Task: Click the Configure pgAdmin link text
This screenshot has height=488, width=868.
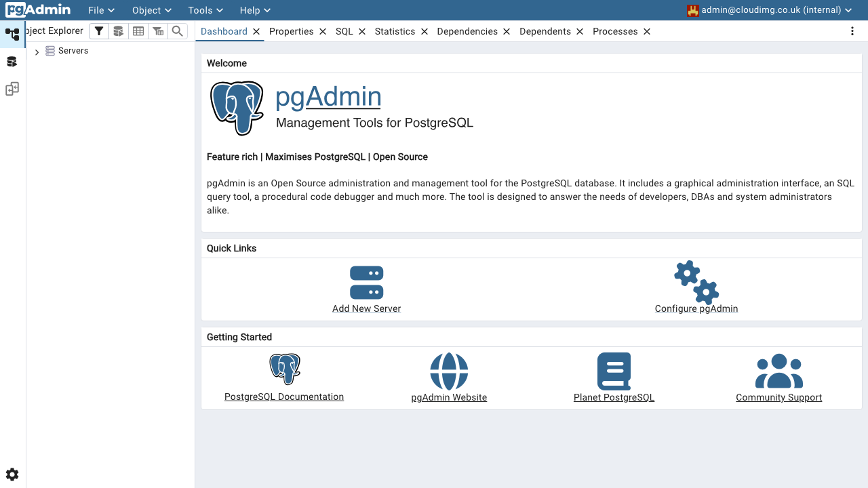Action: point(696,308)
